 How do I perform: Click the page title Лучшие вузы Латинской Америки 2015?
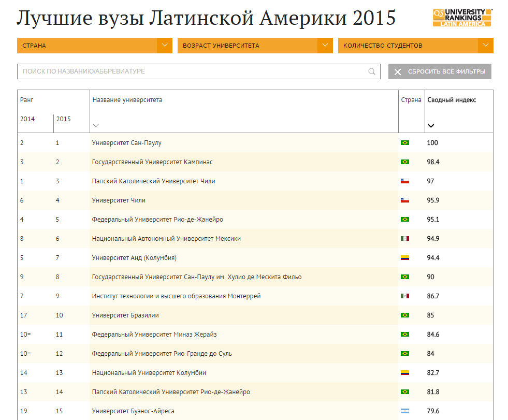206,18
